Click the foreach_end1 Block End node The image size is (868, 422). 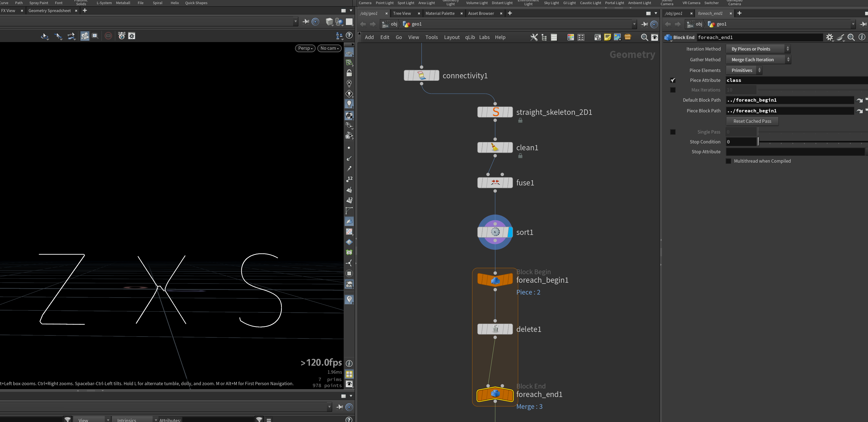click(495, 394)
